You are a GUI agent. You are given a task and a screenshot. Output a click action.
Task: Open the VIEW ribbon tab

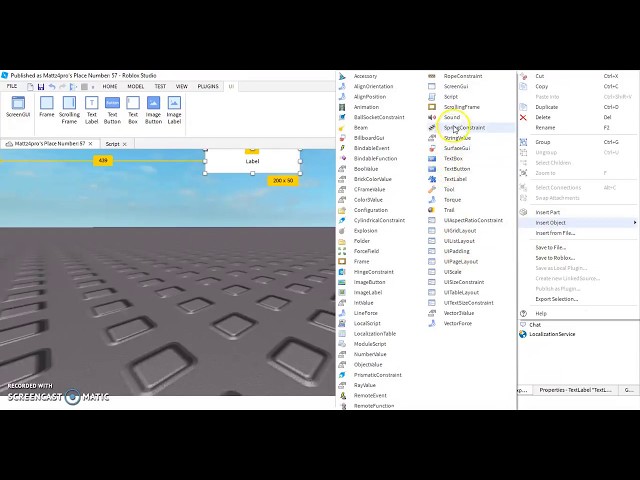(182, 87)
